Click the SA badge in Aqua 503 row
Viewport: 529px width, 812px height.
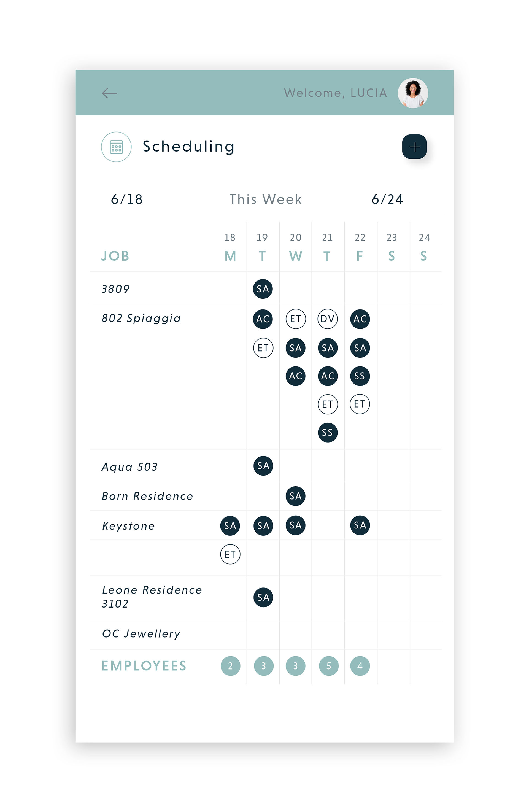tap(263, 466)
